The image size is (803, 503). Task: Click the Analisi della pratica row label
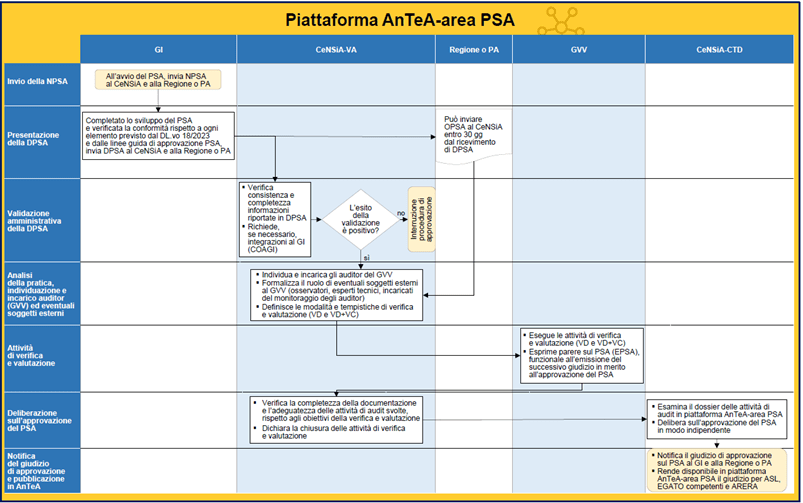tap(42, 294)
